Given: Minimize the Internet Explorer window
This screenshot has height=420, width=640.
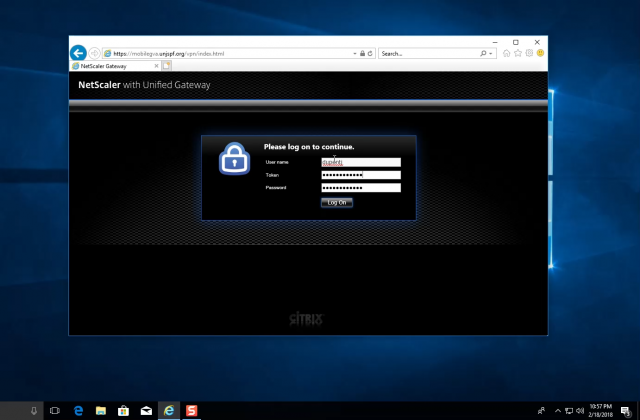Looking at the screenshot, I should (x=495, y=42).
